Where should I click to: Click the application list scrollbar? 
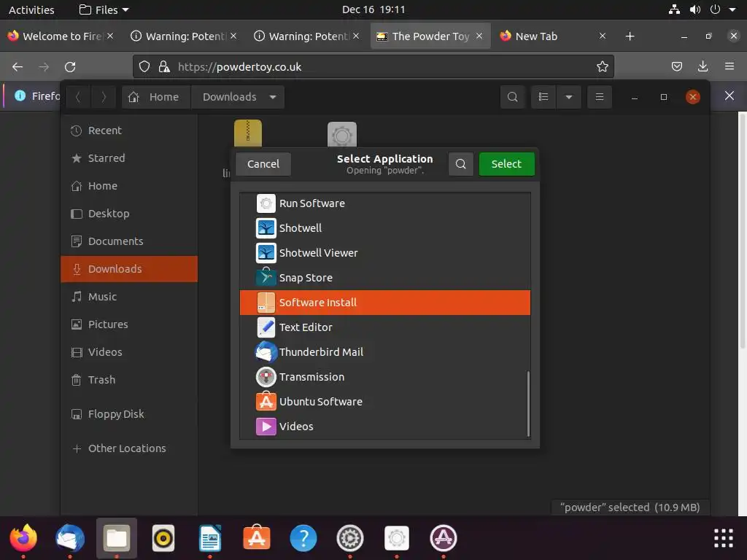coord(528,404)
